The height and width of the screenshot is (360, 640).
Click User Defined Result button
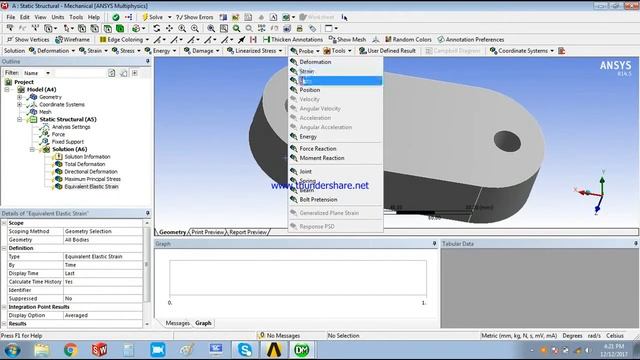coord(387,51)
